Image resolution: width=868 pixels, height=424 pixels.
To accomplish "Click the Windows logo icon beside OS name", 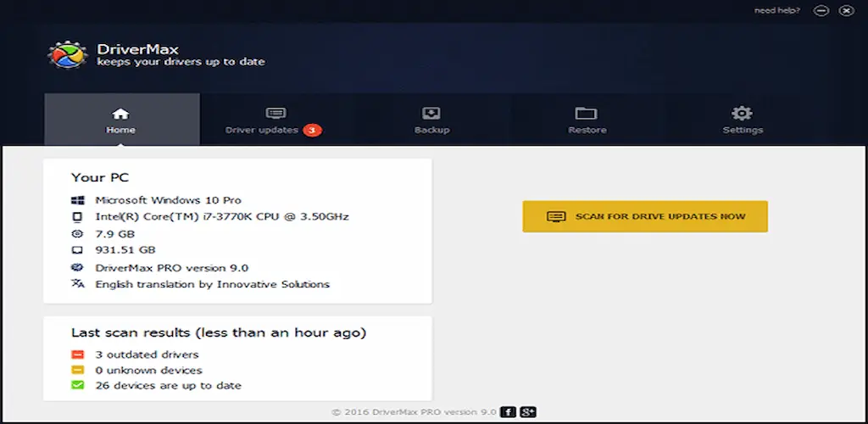I will 78,200.
